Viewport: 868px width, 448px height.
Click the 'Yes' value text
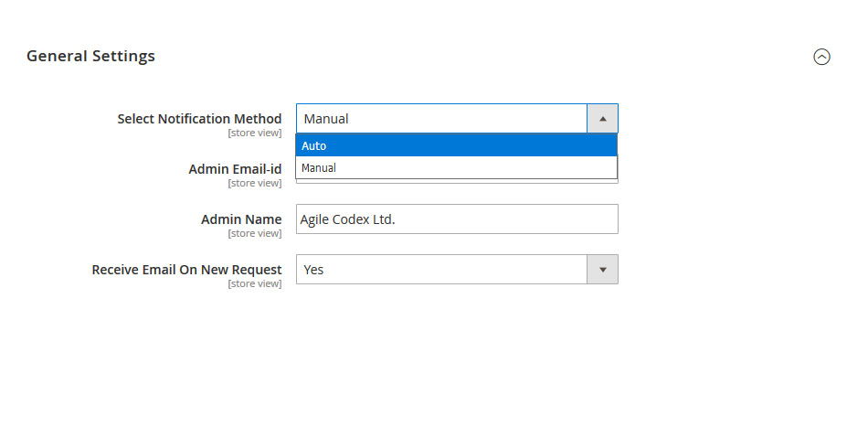coord(313,270)
